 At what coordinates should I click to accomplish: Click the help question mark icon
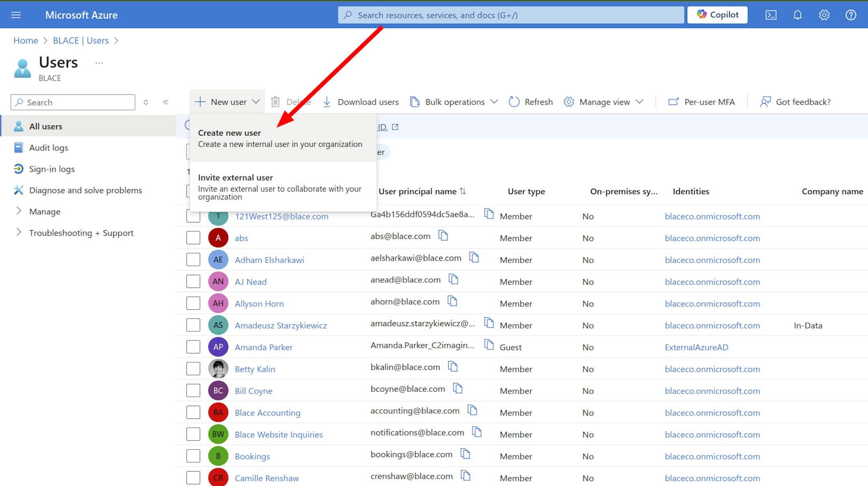(x=850, y=15)
